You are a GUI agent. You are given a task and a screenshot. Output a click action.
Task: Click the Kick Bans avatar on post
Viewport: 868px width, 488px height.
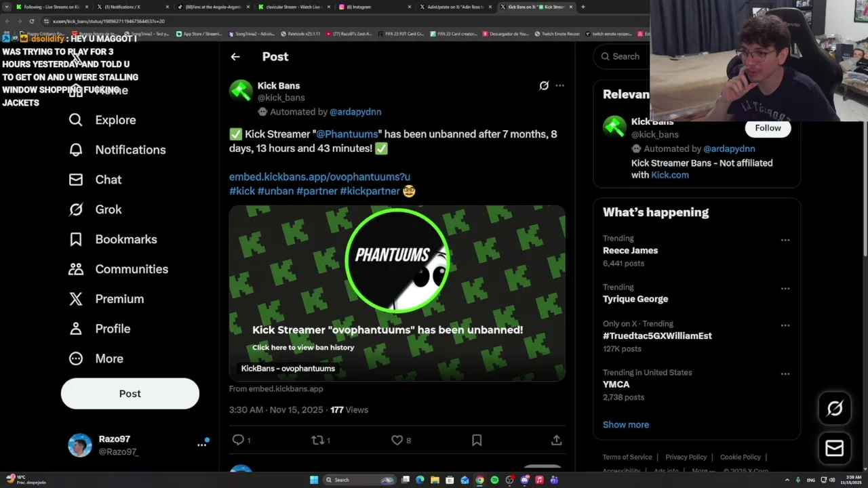[x=241, y=91]
